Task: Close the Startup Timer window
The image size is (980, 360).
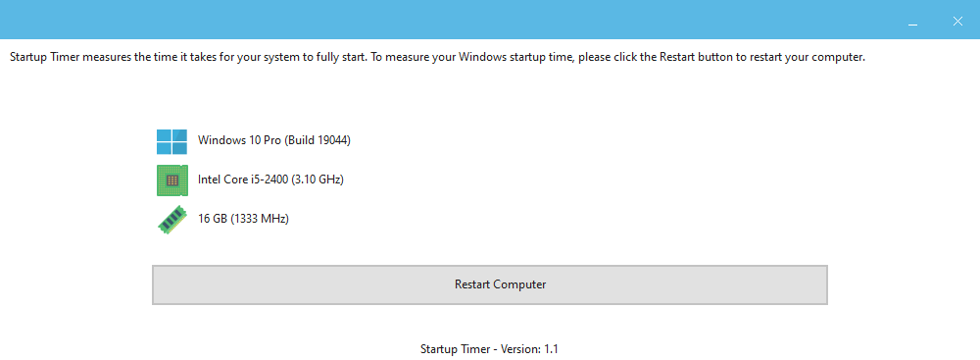Action: pyautogui.click(x=957, y=22)
